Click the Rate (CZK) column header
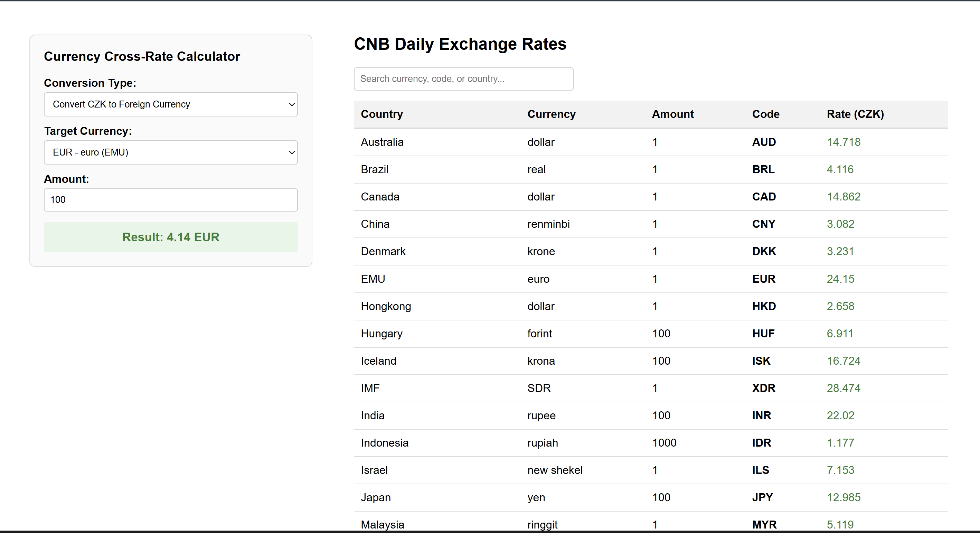 855,114
